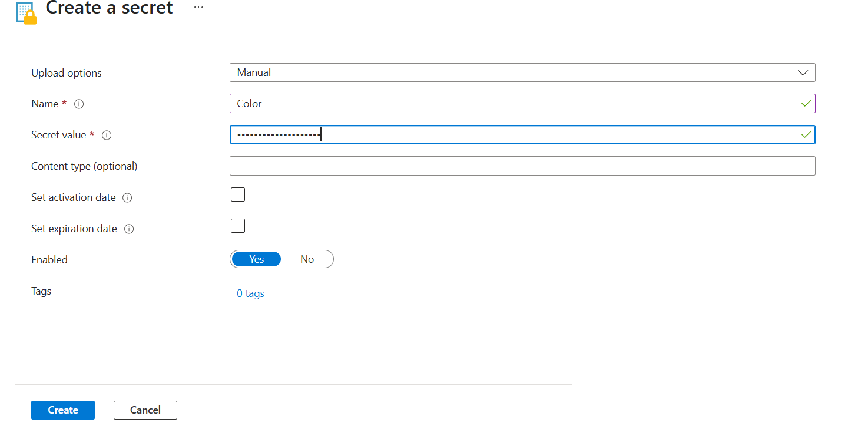
Task: Click the info icon beside Secret value
Action: 107,136
